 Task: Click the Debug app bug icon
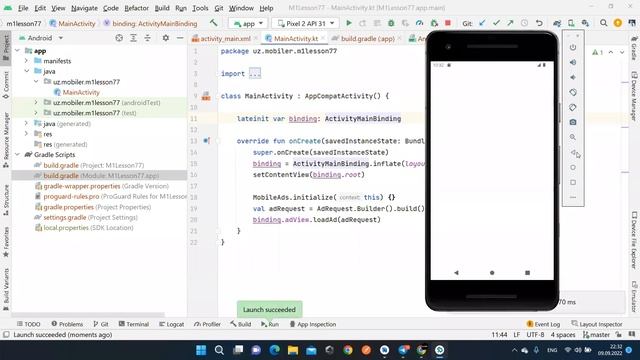[x=391, y=23]
